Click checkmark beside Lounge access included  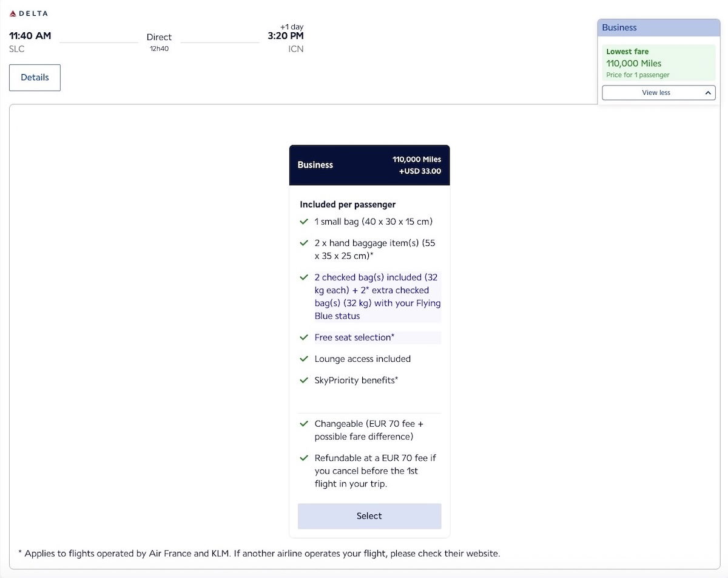pyautogui.click(x=305, y=359)
